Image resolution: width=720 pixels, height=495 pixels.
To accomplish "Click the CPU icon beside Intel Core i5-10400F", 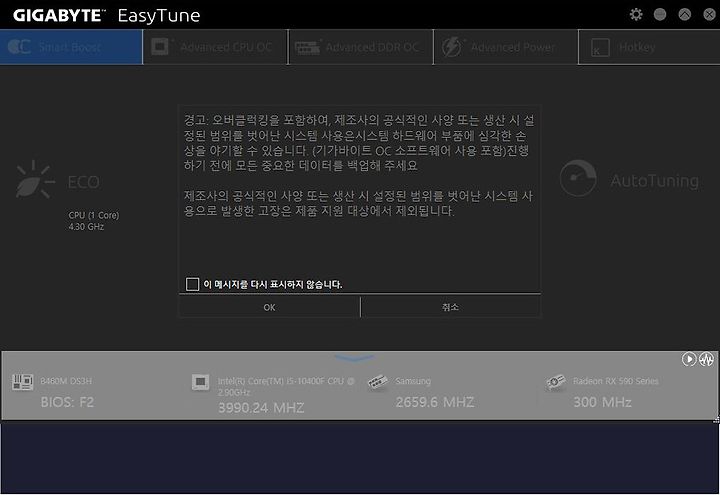I will pyautogui.click(x=201, y=382).
